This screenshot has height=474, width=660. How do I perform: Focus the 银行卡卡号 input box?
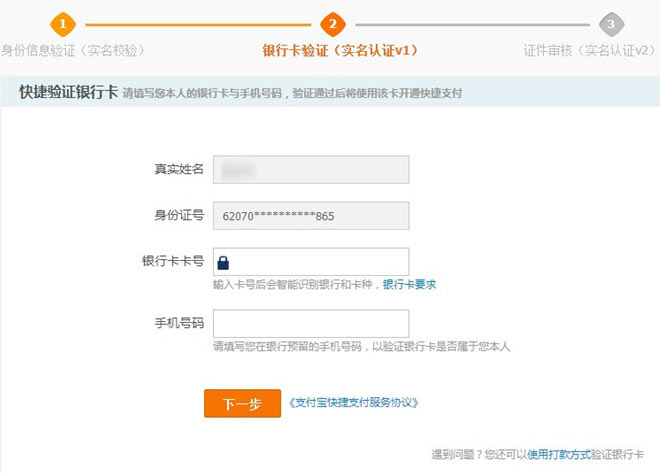tap(320, 262)
